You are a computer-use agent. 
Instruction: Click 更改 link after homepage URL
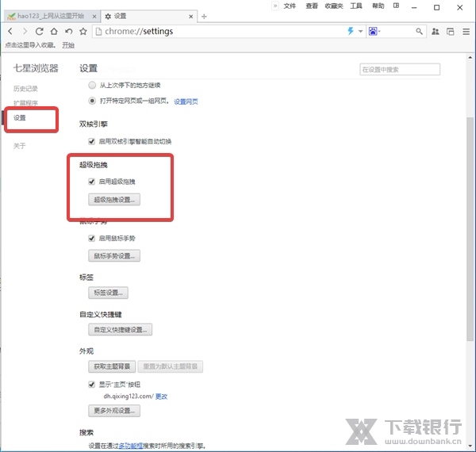point(161,396)
